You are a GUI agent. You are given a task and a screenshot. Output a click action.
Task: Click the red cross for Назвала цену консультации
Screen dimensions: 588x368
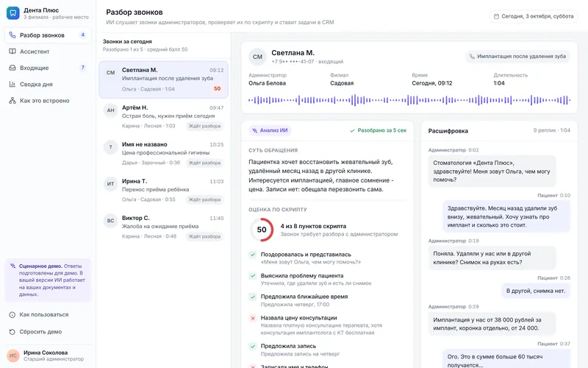click(x=253, y=319)
